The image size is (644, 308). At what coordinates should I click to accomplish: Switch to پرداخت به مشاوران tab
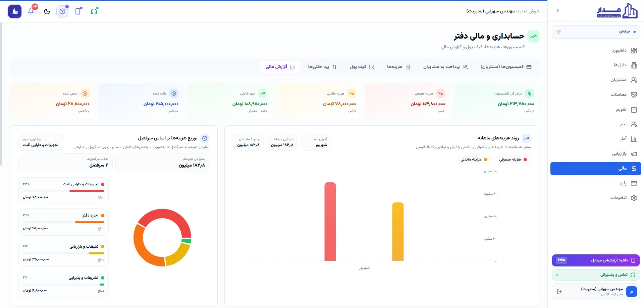click(445, 67)
